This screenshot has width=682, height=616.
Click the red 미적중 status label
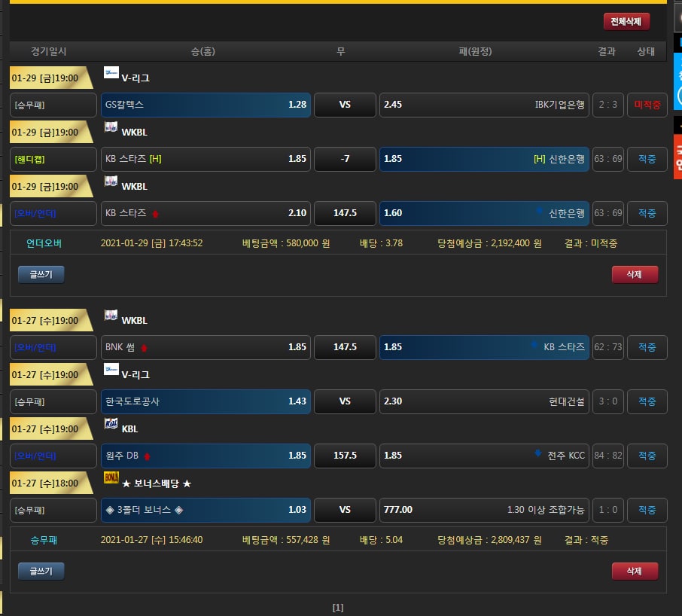click(647, 105)
